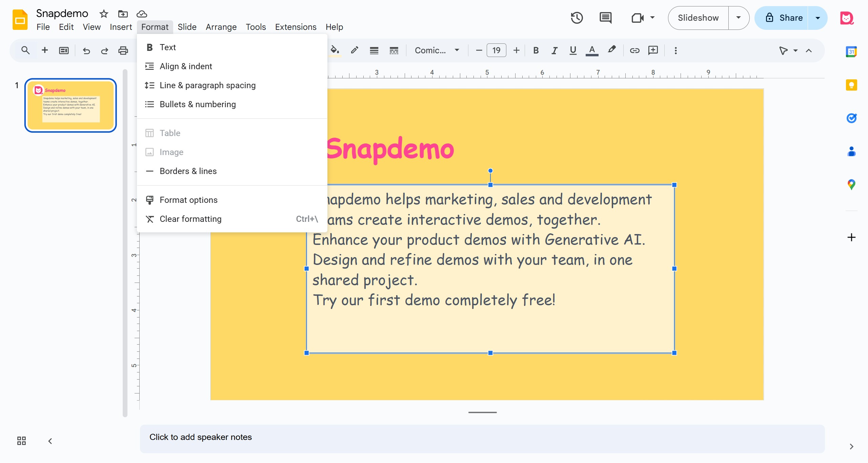Open the Extensions menu
Screen dimensions: 868x463
tap(296, 27)
